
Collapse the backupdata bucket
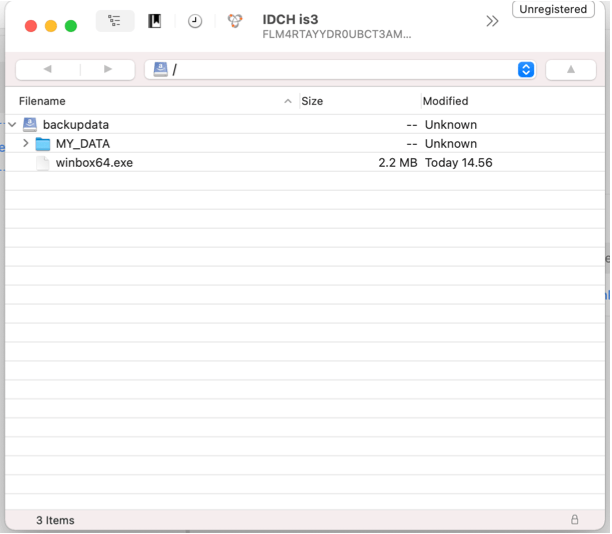click(x=12, y=125)
